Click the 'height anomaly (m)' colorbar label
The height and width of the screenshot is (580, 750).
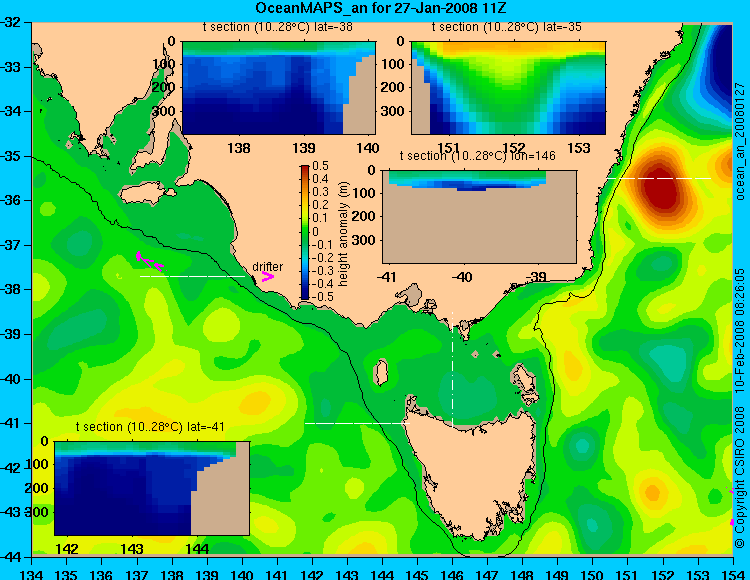pos(343,234)
